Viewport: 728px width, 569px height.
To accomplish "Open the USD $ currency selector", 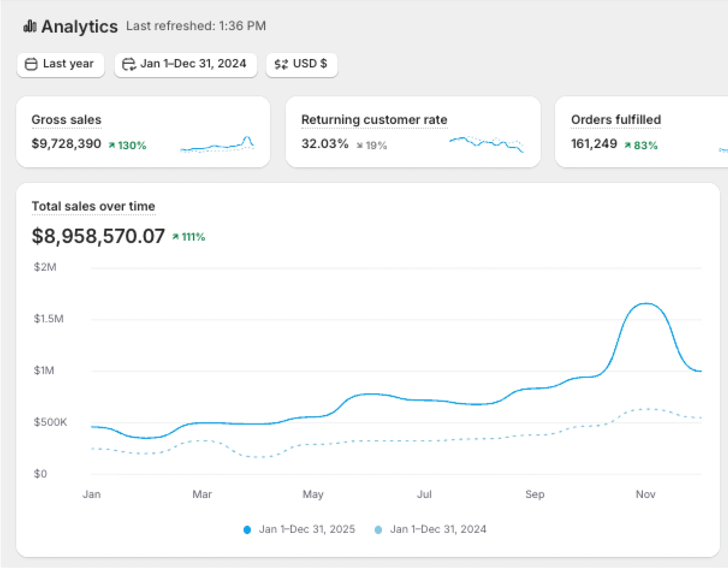I will pyautogui.click(x=302, y=64).
